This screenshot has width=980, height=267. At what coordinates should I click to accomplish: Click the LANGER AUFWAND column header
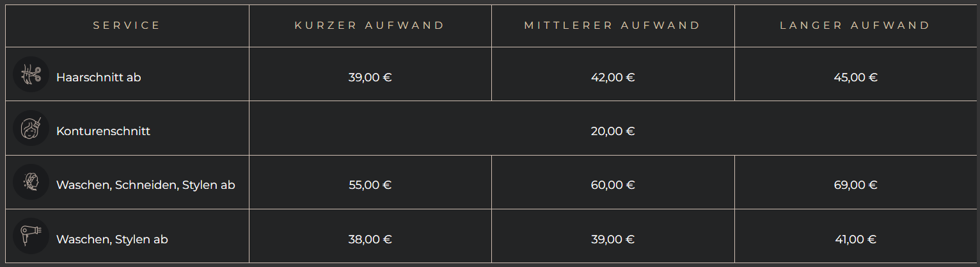tap(855, 26)
